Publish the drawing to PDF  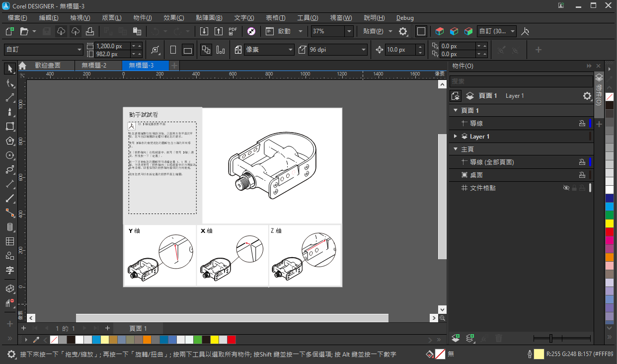232,31
